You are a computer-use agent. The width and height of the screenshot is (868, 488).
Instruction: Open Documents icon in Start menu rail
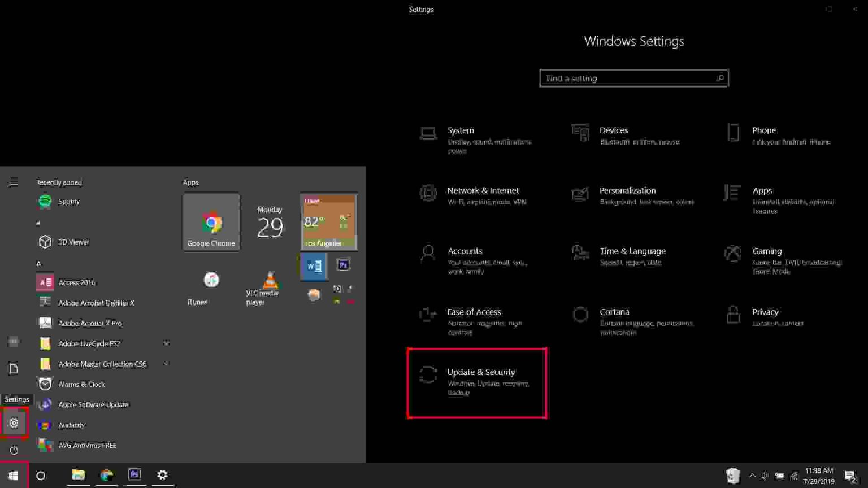pyautogui.click(x=14, y=368)
